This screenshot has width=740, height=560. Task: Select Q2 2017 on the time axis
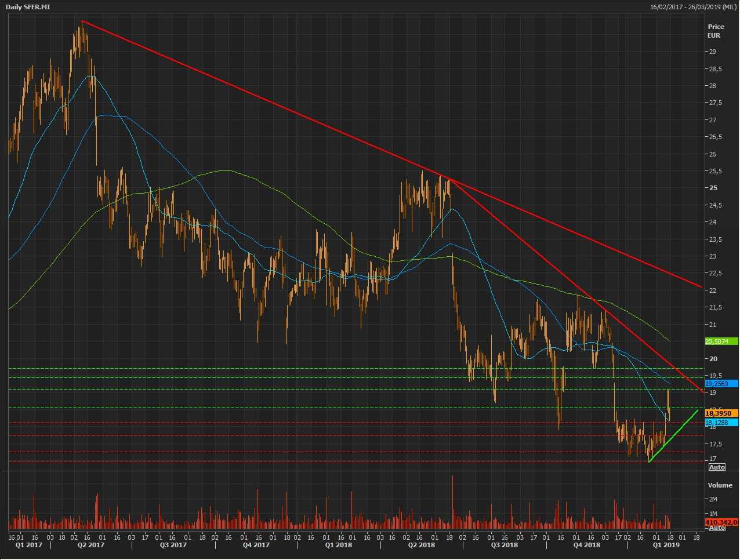[x=91, y=545]
